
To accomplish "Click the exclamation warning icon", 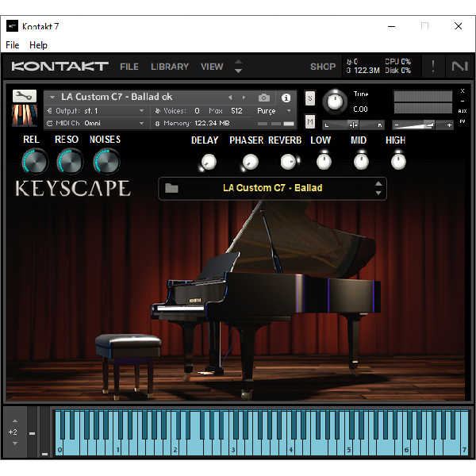I will 433,66.
